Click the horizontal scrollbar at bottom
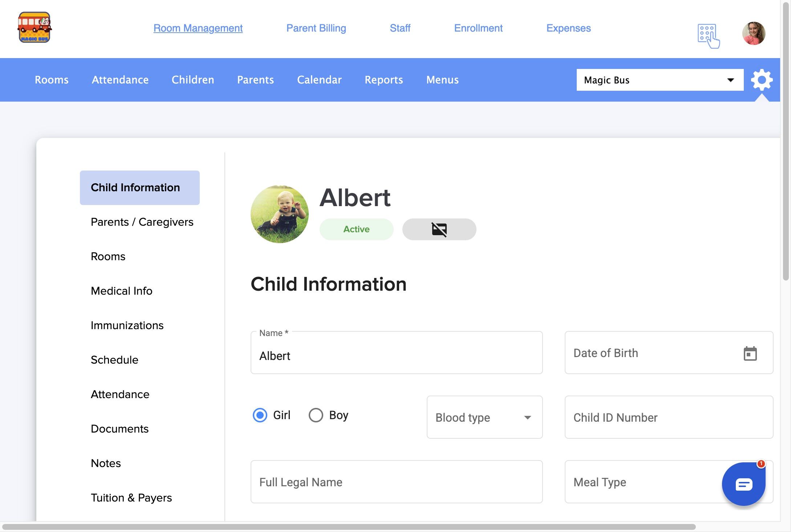This screenshot has width=791, height=532. pos(349,527)
